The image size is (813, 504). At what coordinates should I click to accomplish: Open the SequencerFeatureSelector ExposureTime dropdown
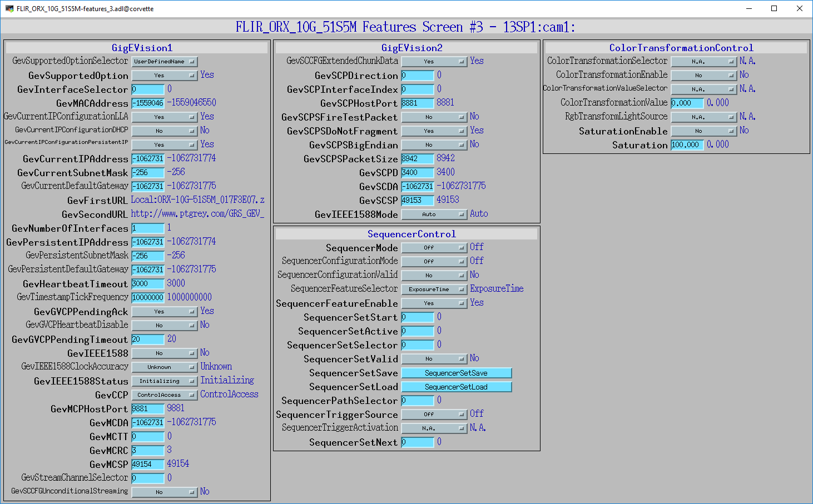(434, 290)
